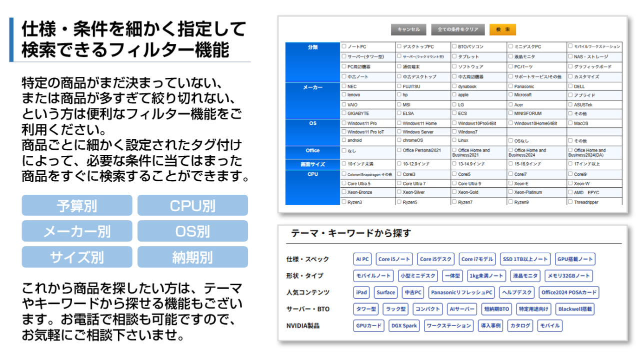Check Office Personal2021 option
Image resolution: width=640 pixels, height=364 pixels.
pyautogui.click(x=399, y=150)
